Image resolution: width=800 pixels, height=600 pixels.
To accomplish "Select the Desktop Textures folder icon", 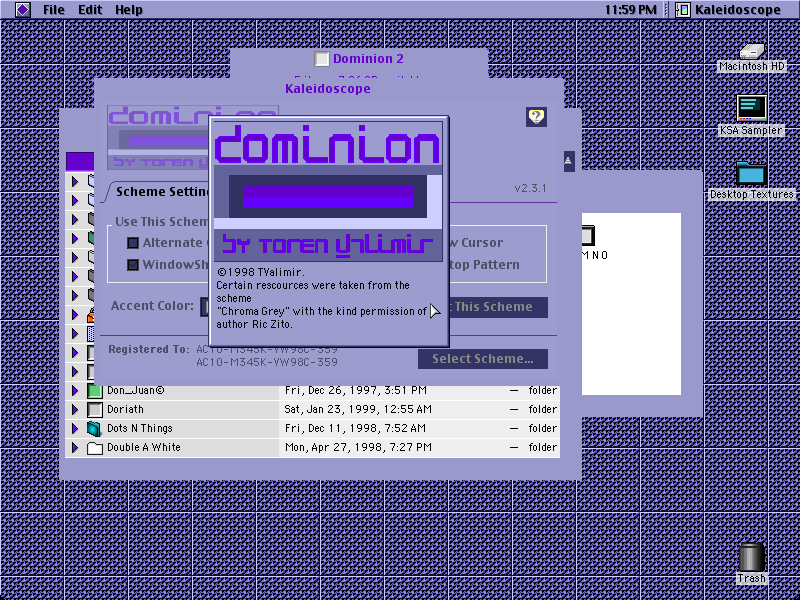I will pos(752,174).
